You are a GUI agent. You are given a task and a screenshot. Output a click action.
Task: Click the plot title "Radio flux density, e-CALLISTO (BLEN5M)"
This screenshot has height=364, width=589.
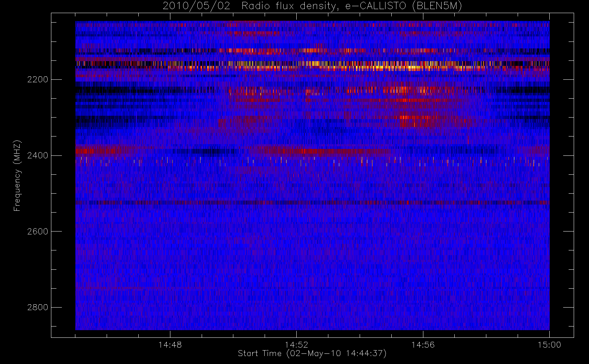point(352,6)
